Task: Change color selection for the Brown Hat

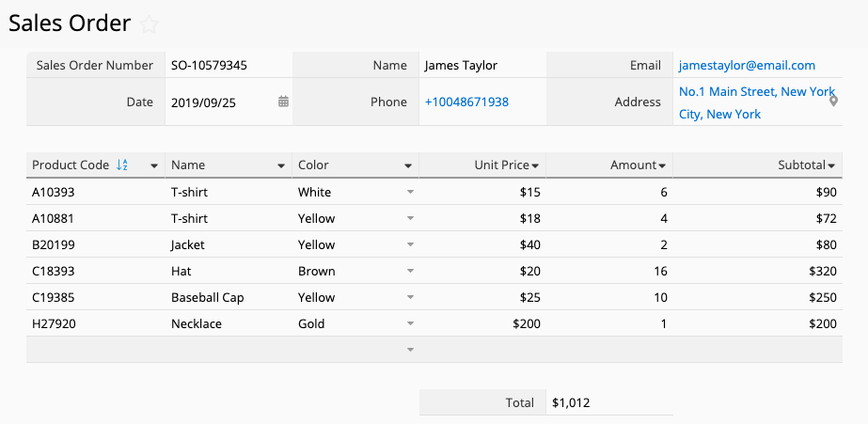Action: click(409, 271)
